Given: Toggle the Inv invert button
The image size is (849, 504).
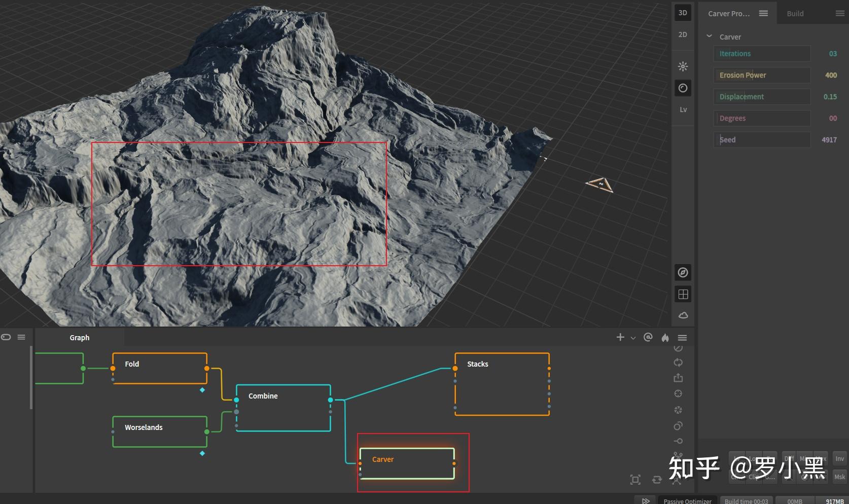Looking at the screenshot, I should 839,459.
